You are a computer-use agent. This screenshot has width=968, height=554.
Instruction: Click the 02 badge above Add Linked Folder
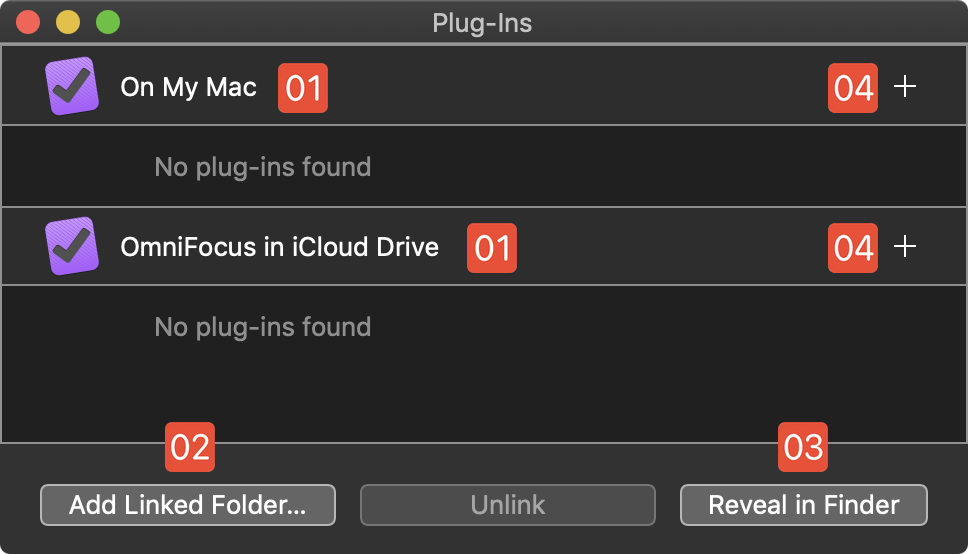point(190,447)
